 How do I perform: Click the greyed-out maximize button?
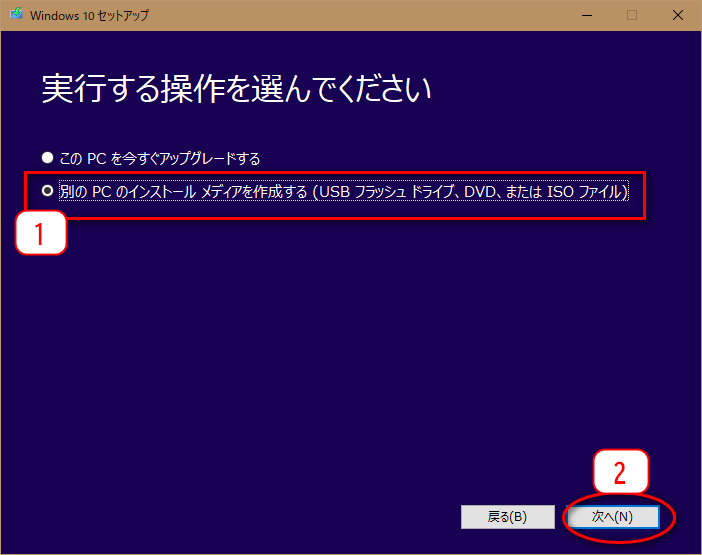tap(632, 15)
